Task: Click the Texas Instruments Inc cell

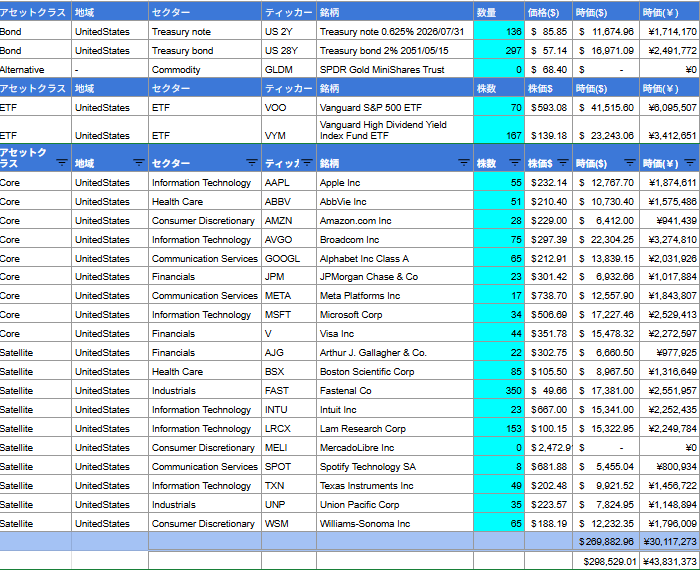Action: [395, 486]
